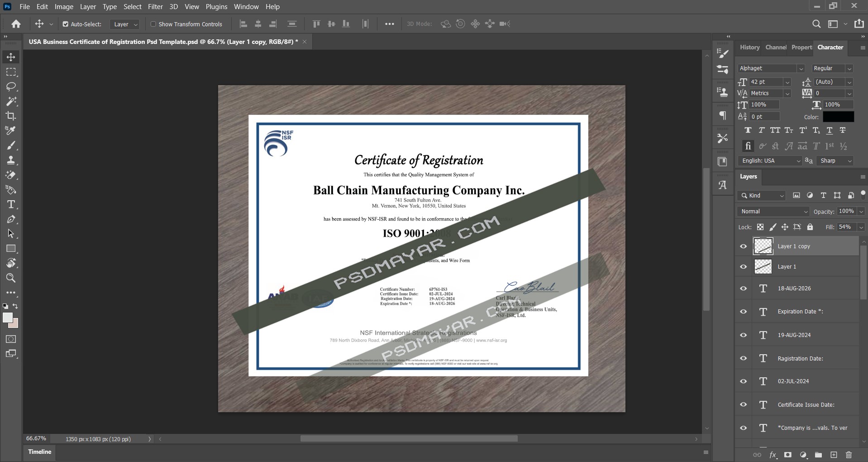
Task: Hide the 18-AUG-2026 text layer
Action: tap(743, 289)
